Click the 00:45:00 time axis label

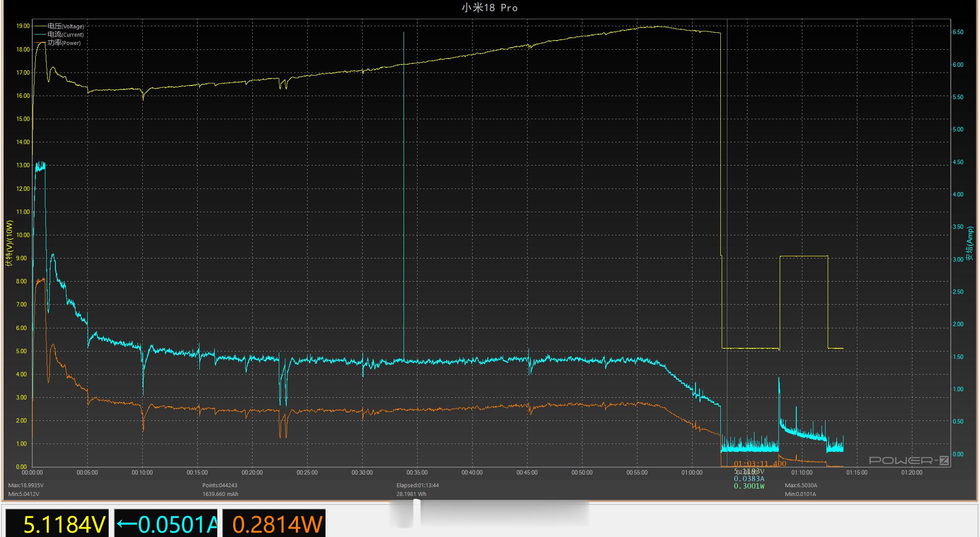(527, 473)
